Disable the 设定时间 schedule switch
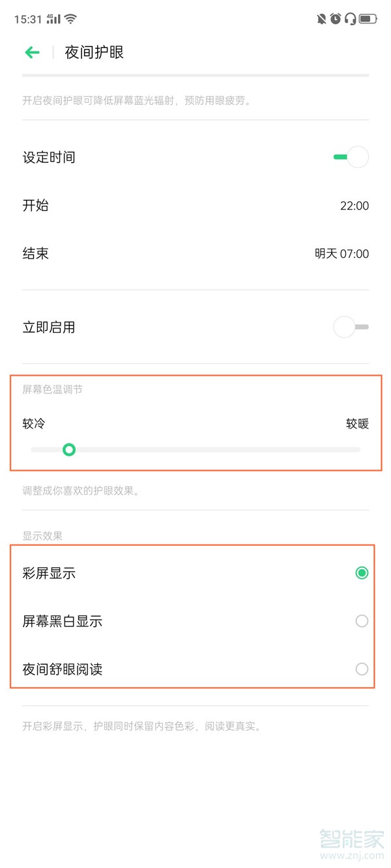Image resolution: width=391 pixels, height=868 pixels. coord(350,157)
